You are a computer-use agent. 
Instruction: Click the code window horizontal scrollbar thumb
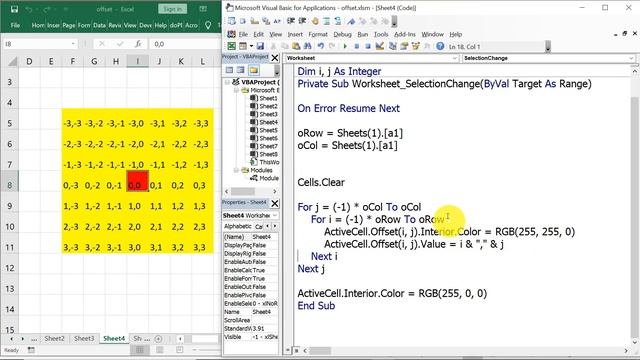[x=320, y=350]
